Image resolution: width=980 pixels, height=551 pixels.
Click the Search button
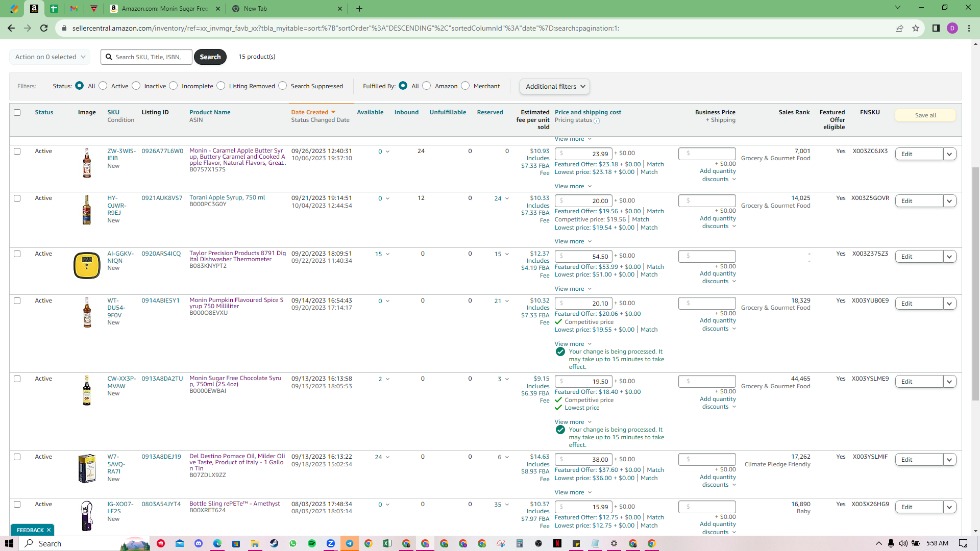(x=210, y=57)
